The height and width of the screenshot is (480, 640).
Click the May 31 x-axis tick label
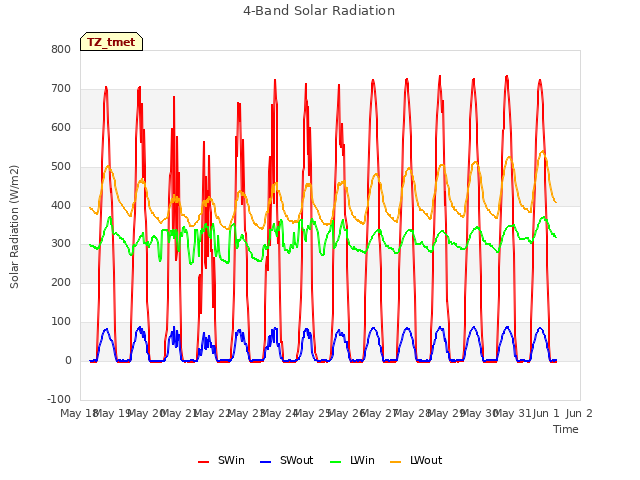pyautogui.click(x=512, y=413)
